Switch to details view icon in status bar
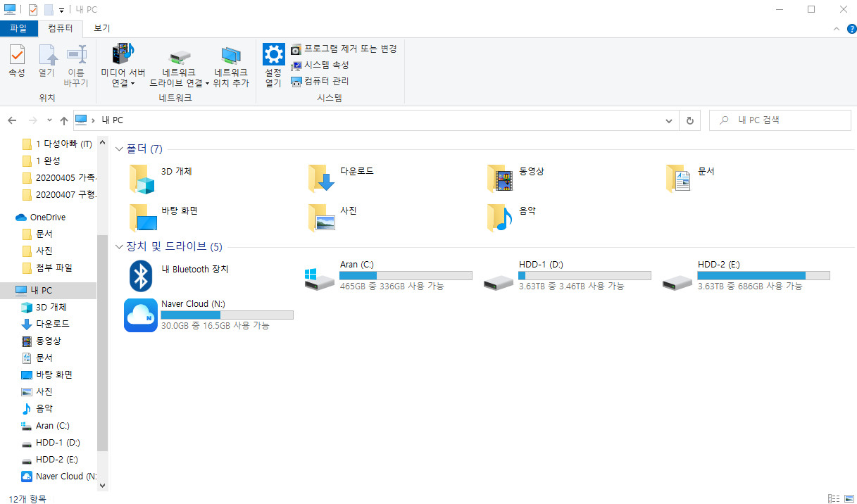The height and width of the screenshot is (504, 857). coord(833,498)
